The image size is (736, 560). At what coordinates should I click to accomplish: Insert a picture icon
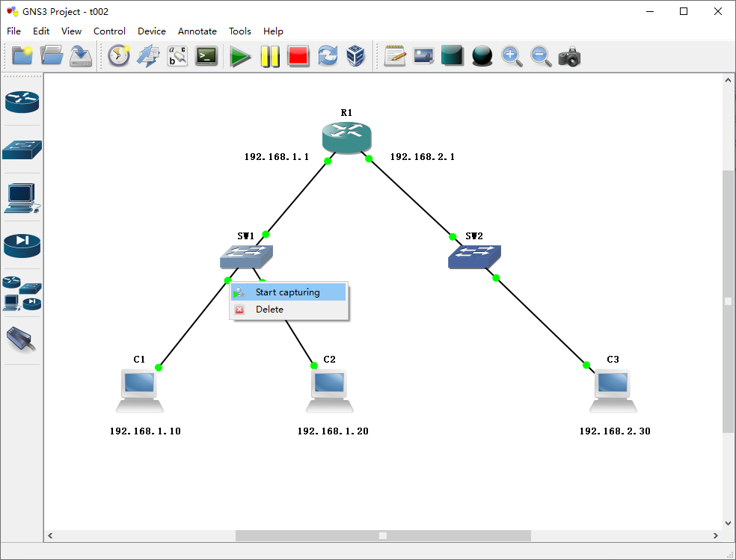423,56
